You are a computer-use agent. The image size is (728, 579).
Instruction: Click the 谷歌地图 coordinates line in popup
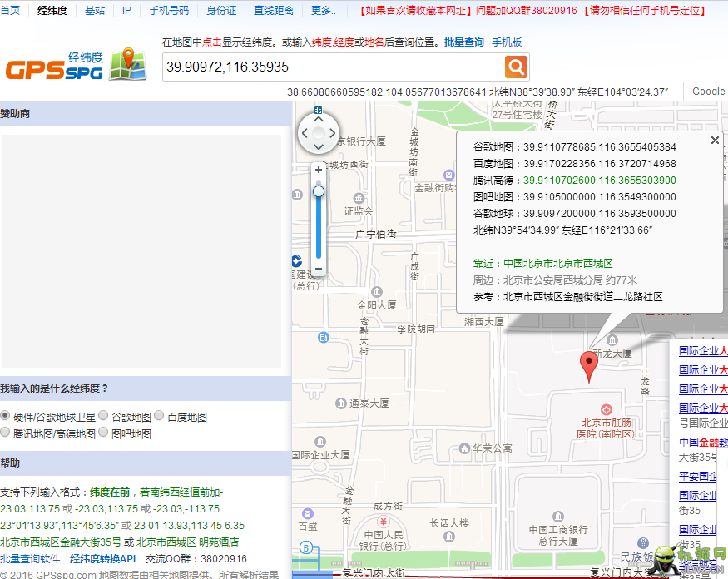click(x=574, y=147)
